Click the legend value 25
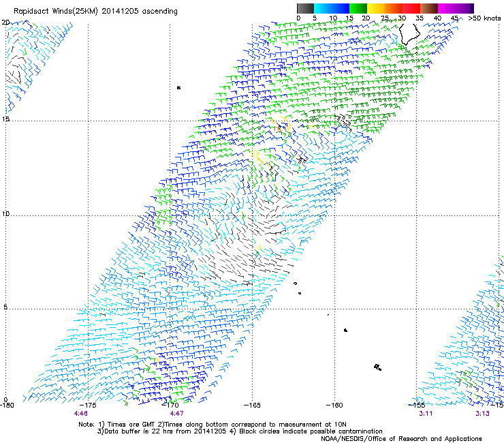Viewport: 504px width, 443px height. (x=385, y=18)
